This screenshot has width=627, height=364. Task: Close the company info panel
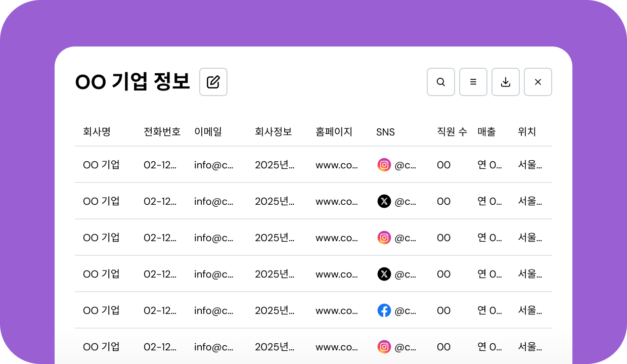(x=538, y=82)
